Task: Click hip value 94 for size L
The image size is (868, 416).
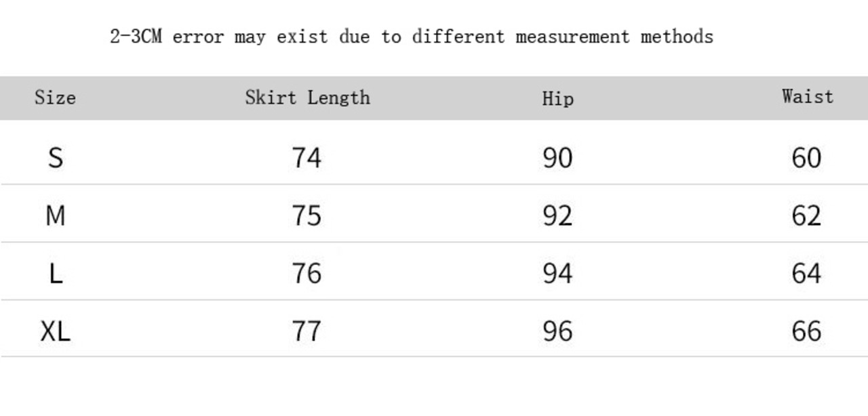Action: (x=557, y=274)
